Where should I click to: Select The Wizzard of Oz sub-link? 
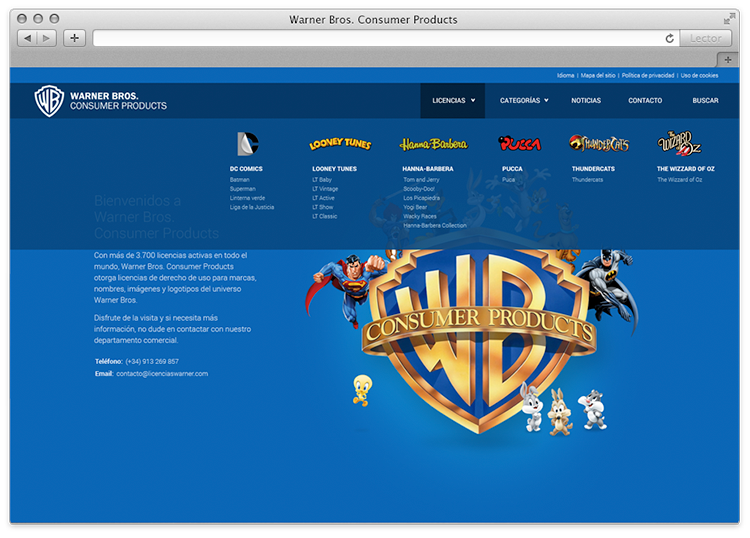[x=680, y=180]
